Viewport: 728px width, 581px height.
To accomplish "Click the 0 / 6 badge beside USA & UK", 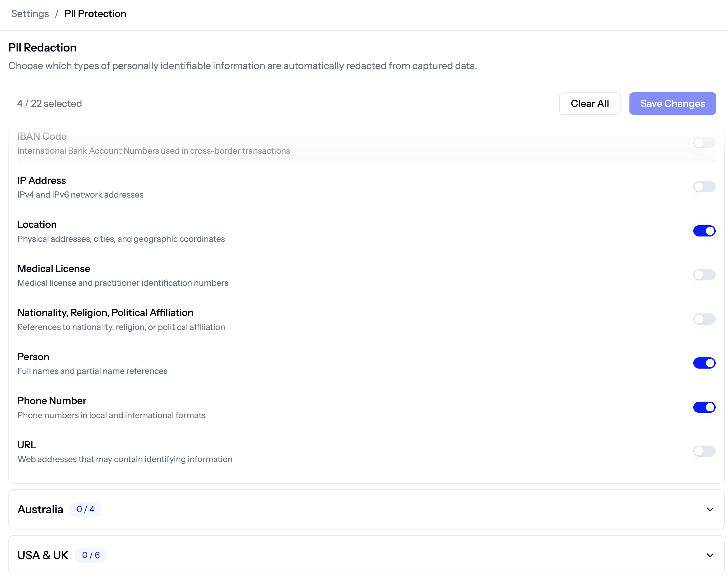I will (x=90, y=555).
